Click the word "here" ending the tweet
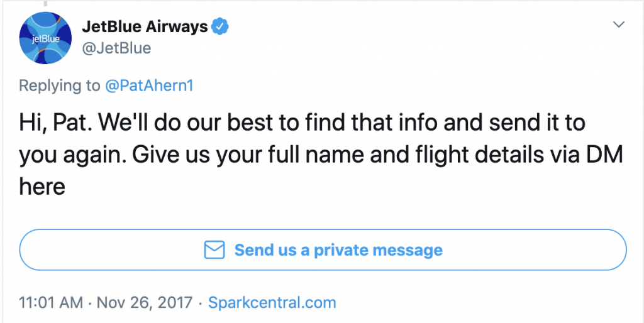The height and width of the screenshot is (323, 644). (42, 187)
